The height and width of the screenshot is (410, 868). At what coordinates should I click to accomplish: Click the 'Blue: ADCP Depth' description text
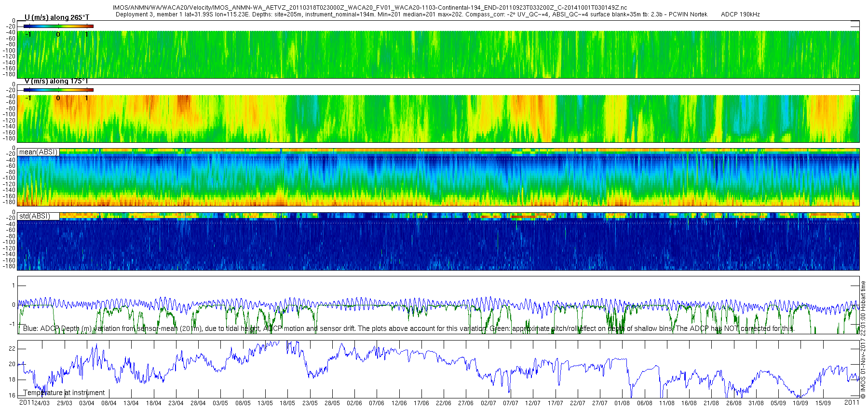pos(408,328)
